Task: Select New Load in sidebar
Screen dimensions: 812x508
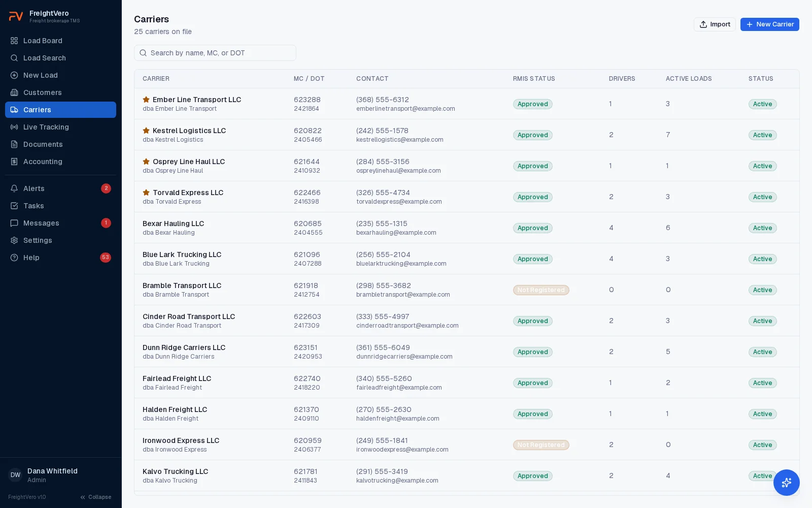Action: click(x=60, y=75)
